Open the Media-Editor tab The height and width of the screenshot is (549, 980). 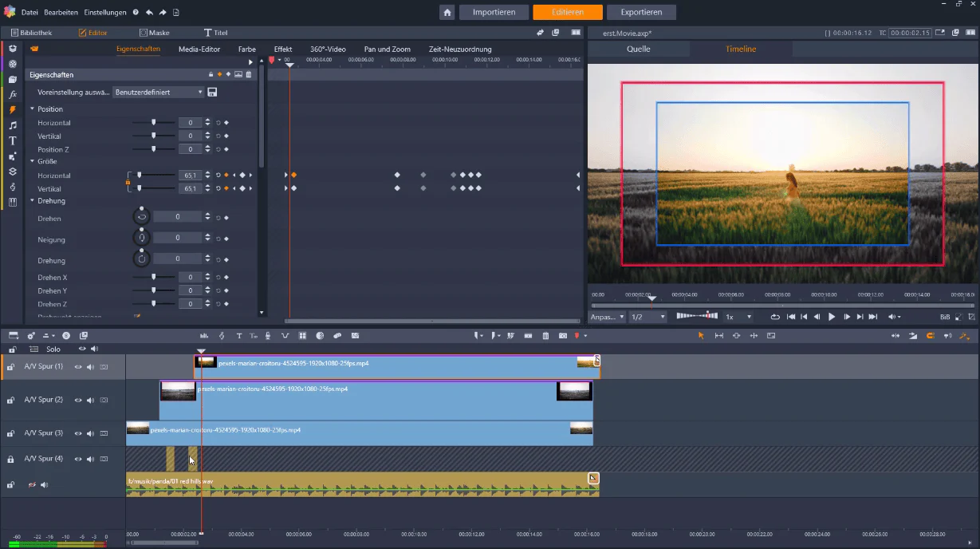(199, 49)
